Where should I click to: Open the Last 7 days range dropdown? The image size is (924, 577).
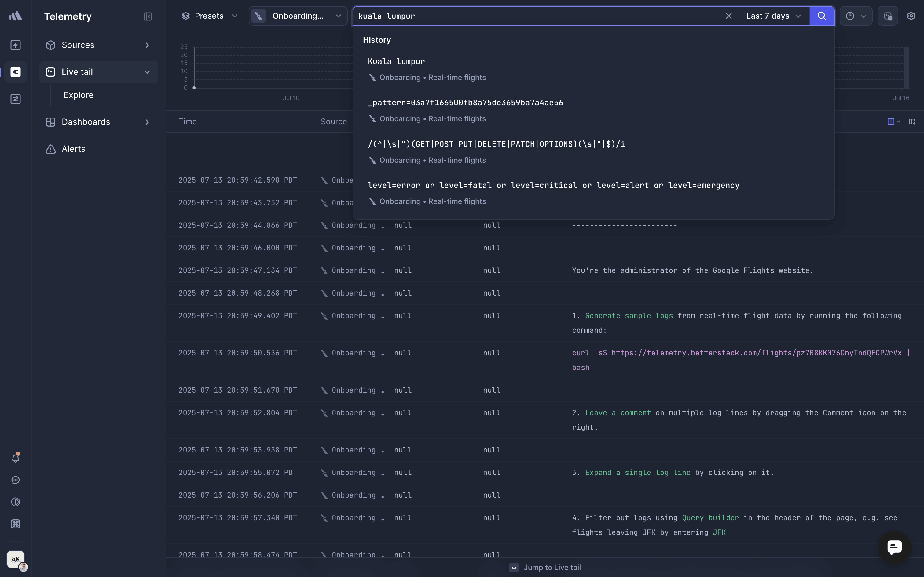(773, 16)
